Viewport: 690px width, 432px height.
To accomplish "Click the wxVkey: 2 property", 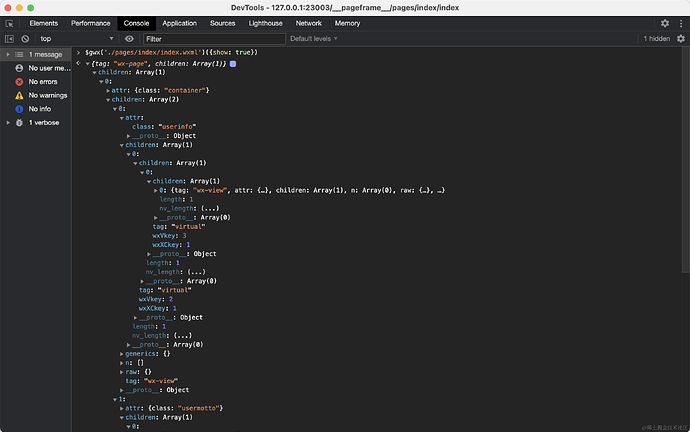I will pyautogui.click(x=156, y=299).
